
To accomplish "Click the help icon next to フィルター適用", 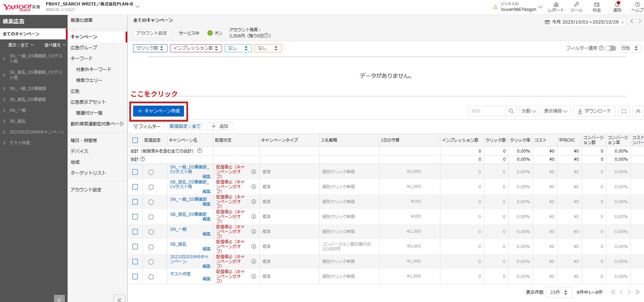I will coord(601,48).
